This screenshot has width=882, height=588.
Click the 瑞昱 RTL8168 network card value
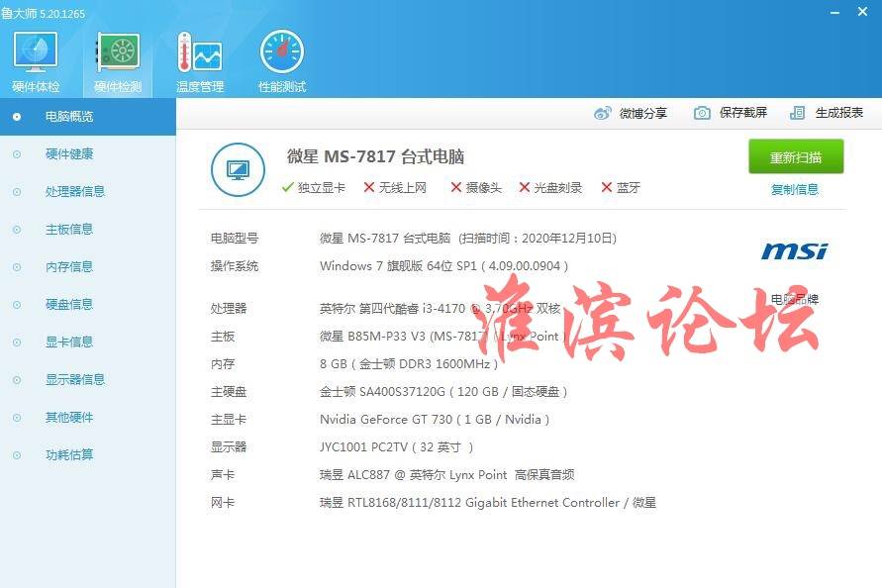click(488, 503)
